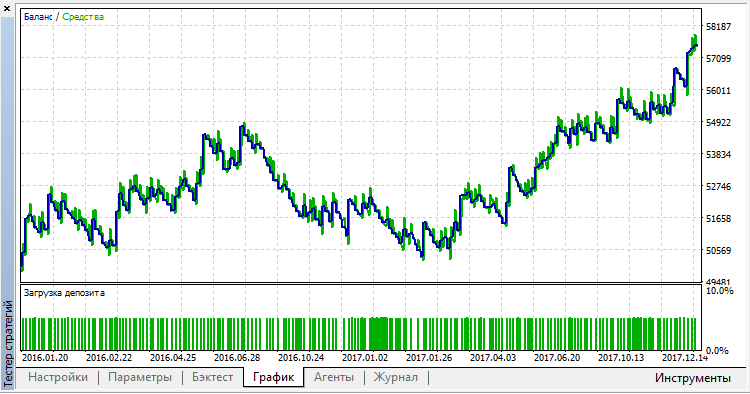Select the График tab
The image size is (750, 394).
[273, 377]
